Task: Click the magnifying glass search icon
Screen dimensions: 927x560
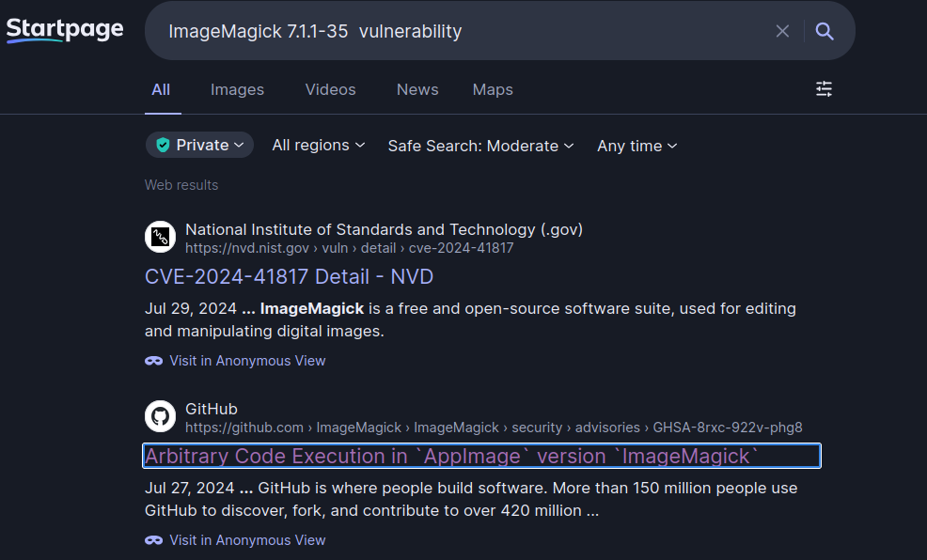Action: coord(825,31)
